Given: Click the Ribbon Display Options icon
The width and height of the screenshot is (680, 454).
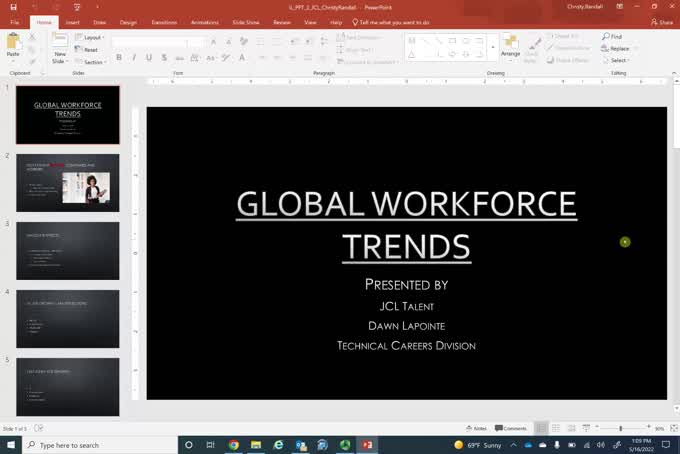Looking at the screenshot, I should (620, 7).
